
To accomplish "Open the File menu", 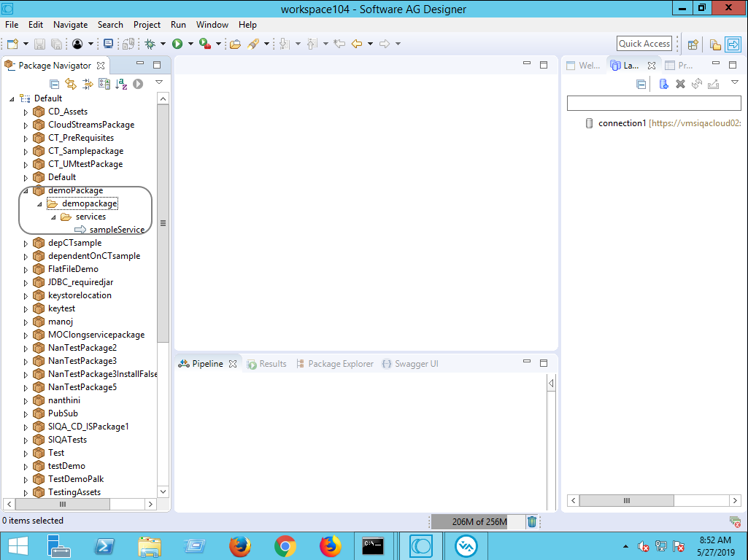I will point(12,25).
